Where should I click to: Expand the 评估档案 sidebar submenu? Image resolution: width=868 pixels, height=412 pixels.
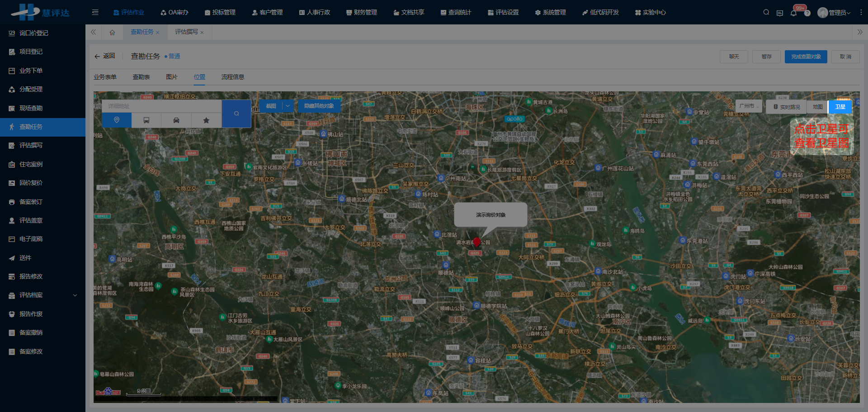coord(75,295)
